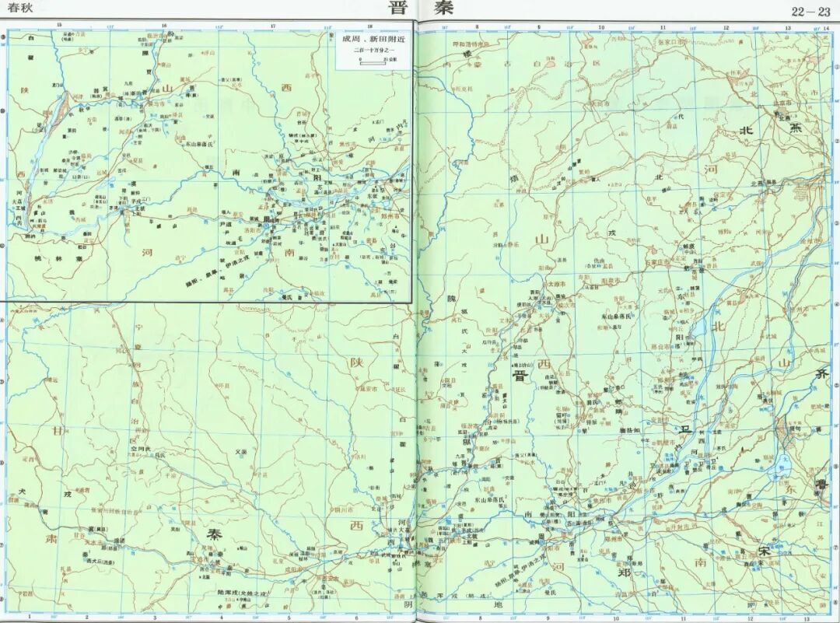Image resolution: width=840 pixels, height=623 pixels.
Task: Click the '春秋' era heading
Action: click(22, 9)
